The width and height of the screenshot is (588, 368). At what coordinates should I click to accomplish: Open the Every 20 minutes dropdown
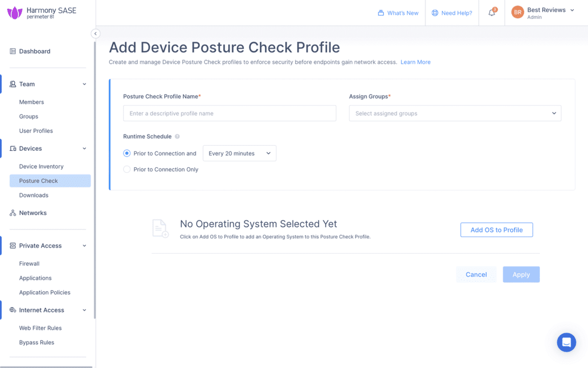point(239,153)
